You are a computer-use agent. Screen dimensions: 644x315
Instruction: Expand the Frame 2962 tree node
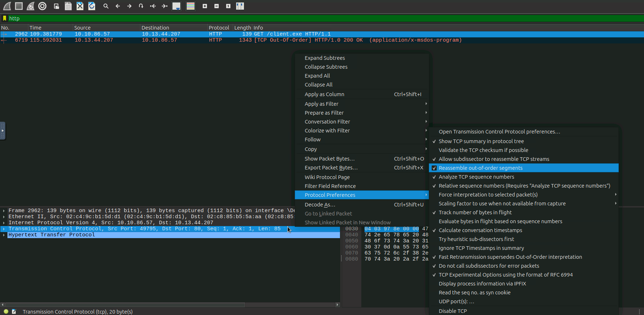click(4, 211)
